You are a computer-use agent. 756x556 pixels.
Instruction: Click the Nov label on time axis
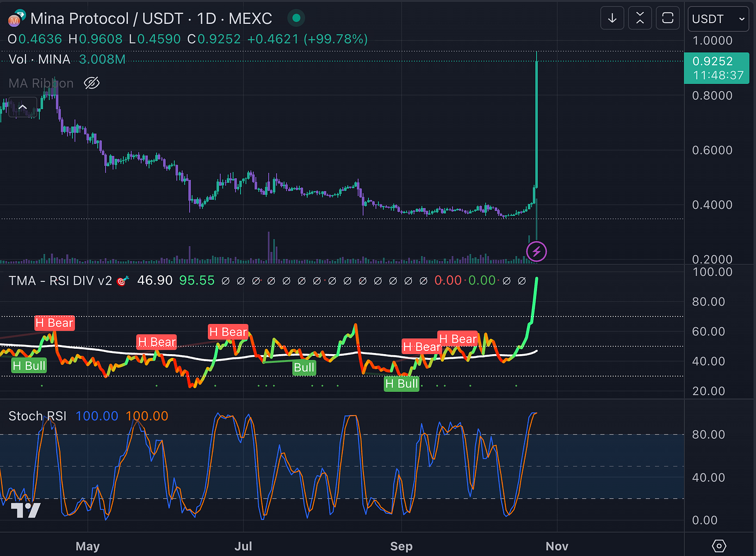coord(557,546)
